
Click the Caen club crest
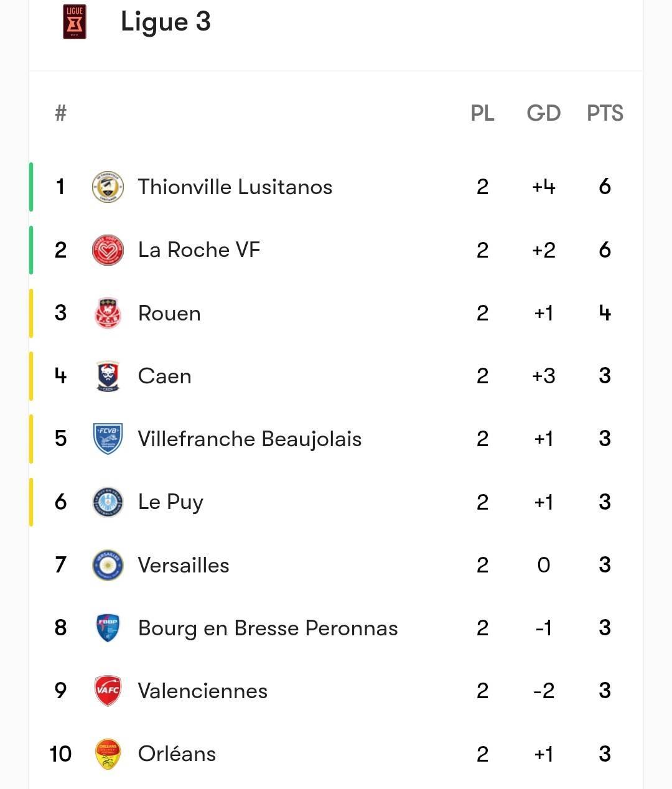tap(108, 376)
